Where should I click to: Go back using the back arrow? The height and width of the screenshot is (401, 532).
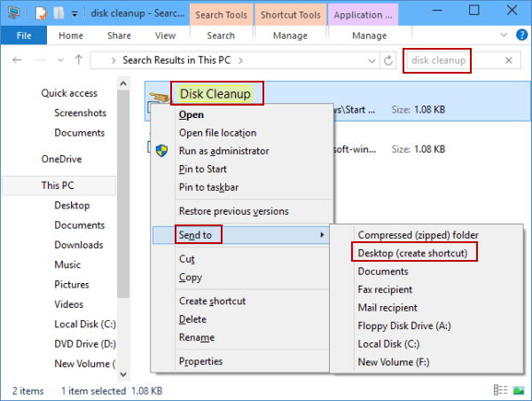(x=17, y=60)
